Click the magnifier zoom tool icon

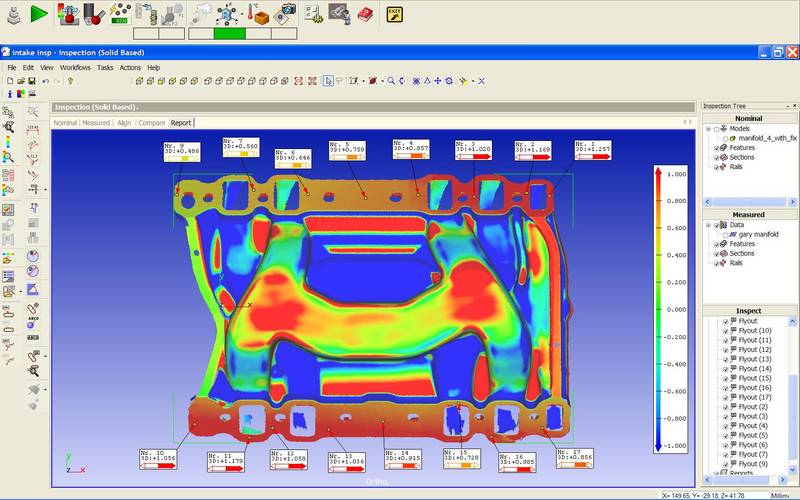pos(390,80)
